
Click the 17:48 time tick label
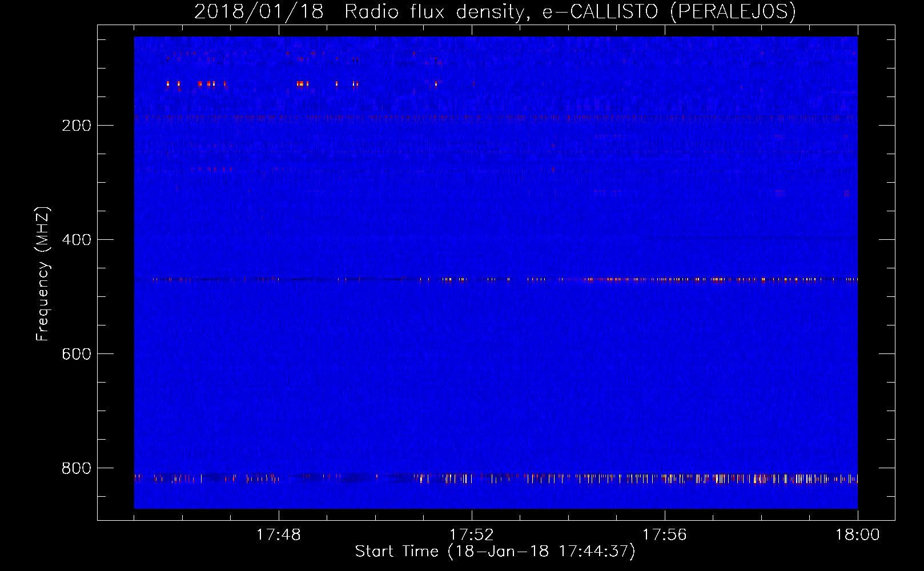click(278, 535)
